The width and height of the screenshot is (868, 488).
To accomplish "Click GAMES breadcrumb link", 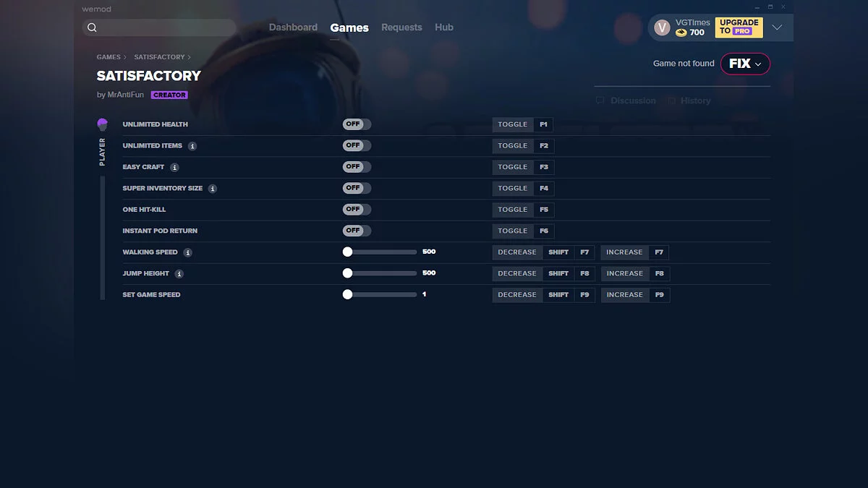I will click(109, 57).
